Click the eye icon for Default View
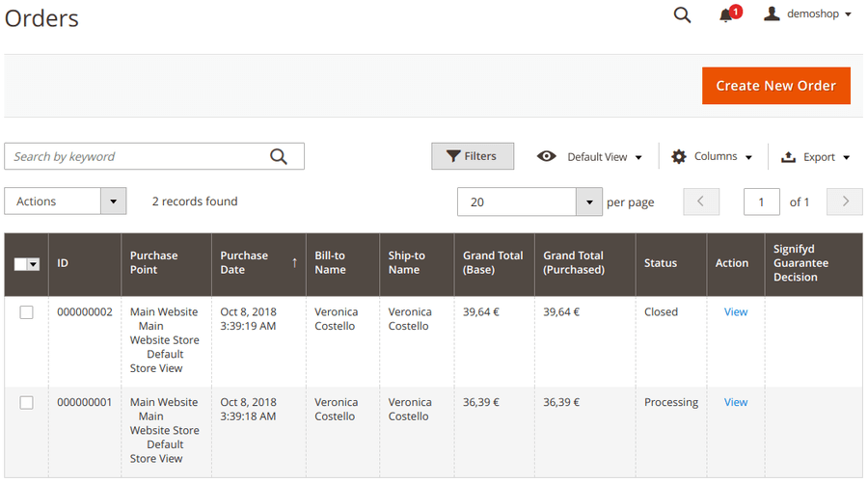The image size is (868, 483). 547,156
